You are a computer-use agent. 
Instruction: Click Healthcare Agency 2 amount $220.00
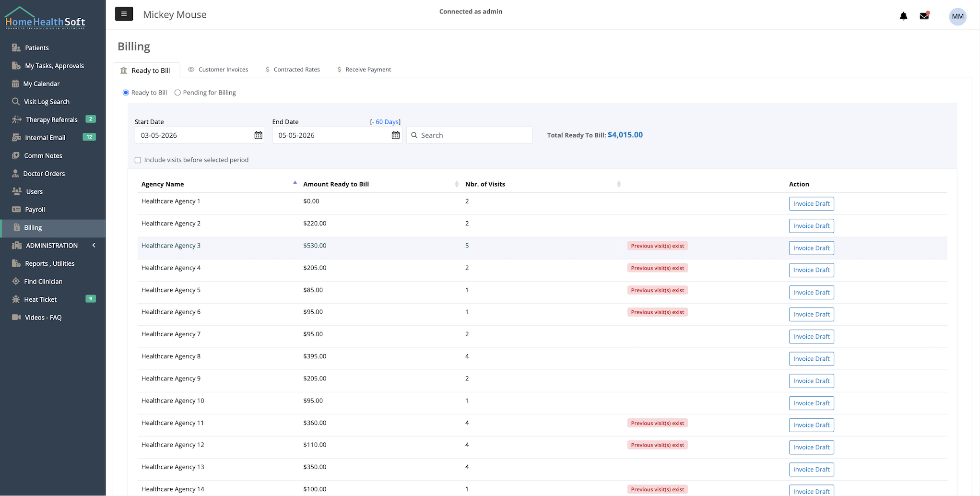(315, 224)
